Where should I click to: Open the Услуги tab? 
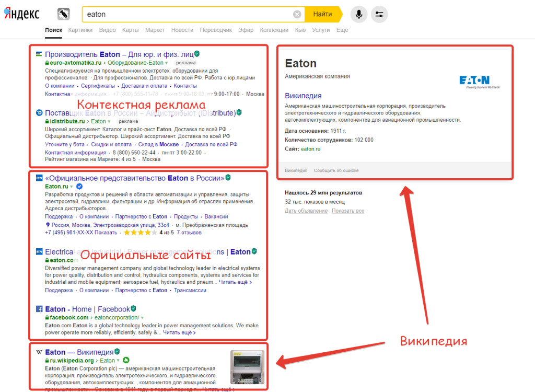[x=321, y=30]
